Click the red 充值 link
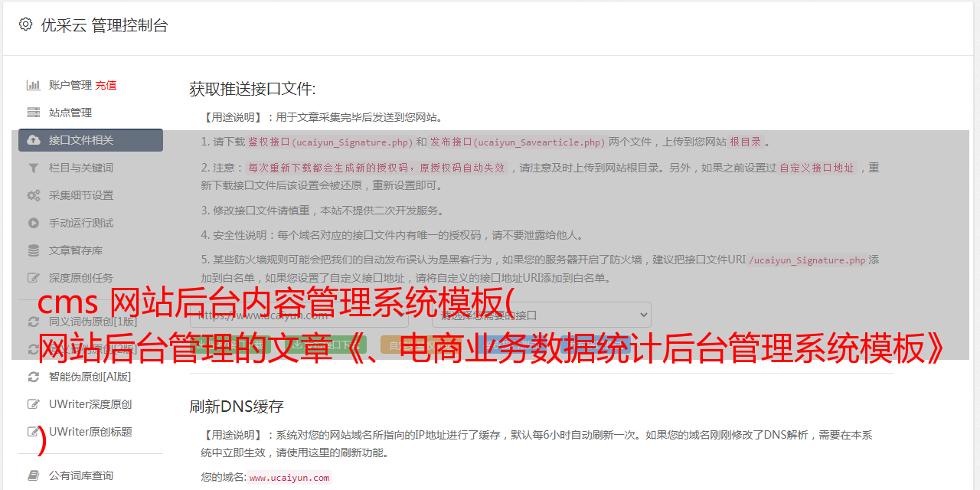Image resolution: width=980 pixels, height=490 pixels. click(106, 85)
